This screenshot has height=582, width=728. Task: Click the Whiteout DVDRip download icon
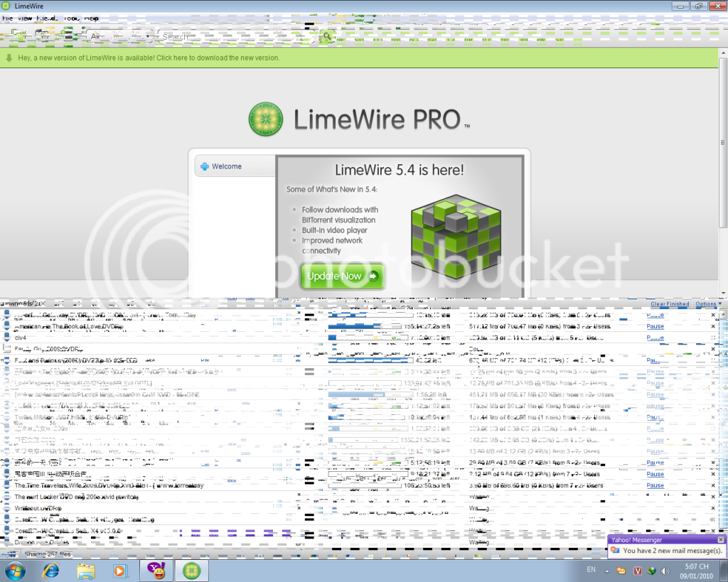6,508
